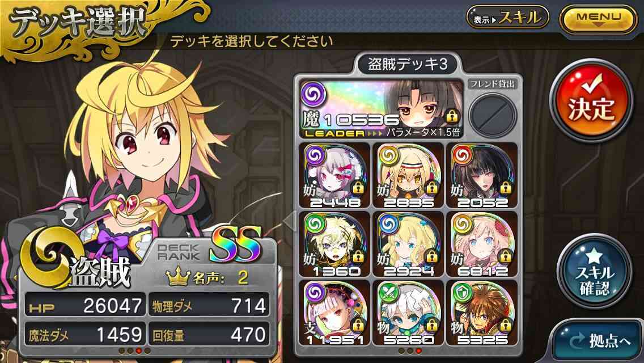Screen dimensions: 644x363
Task: Select third page dot under stats panel
Action: 139,351
